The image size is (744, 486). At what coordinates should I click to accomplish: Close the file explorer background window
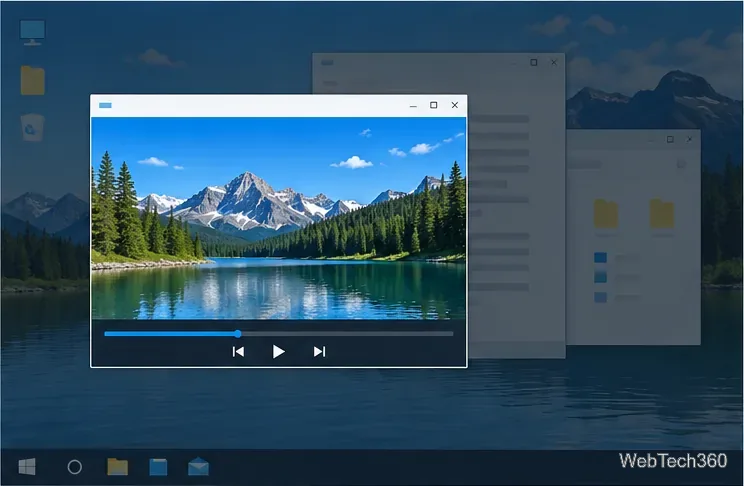(689, 139)
